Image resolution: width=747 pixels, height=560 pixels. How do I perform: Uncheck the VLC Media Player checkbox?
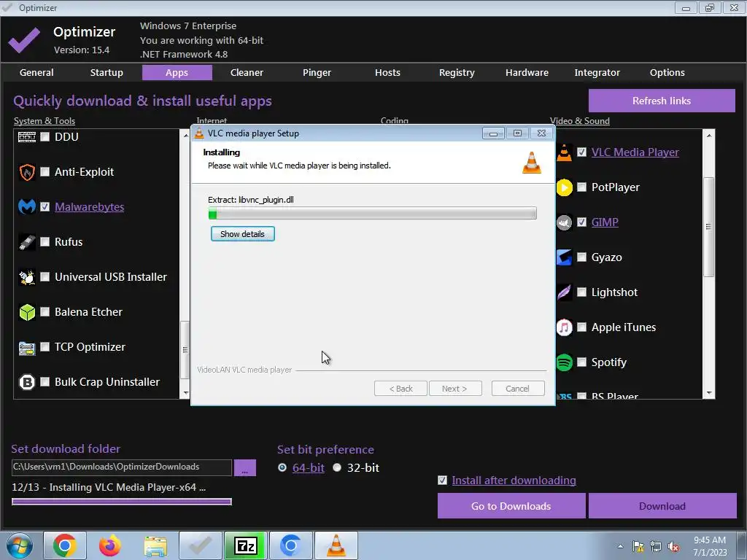581,152
